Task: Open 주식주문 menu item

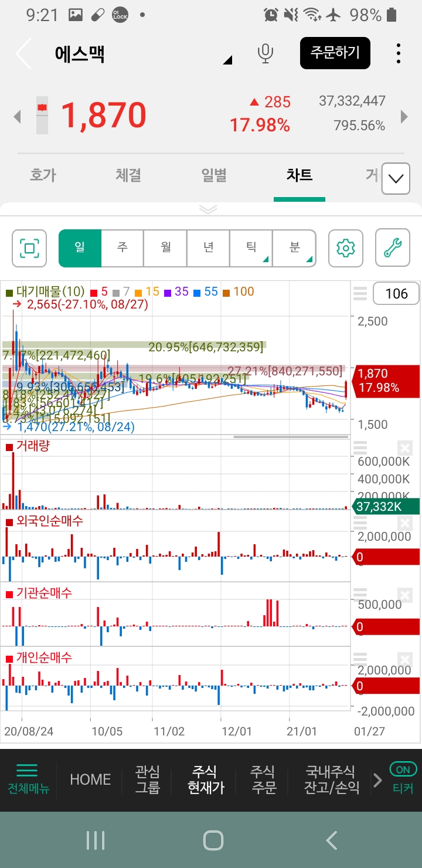Action: point(263,779)
